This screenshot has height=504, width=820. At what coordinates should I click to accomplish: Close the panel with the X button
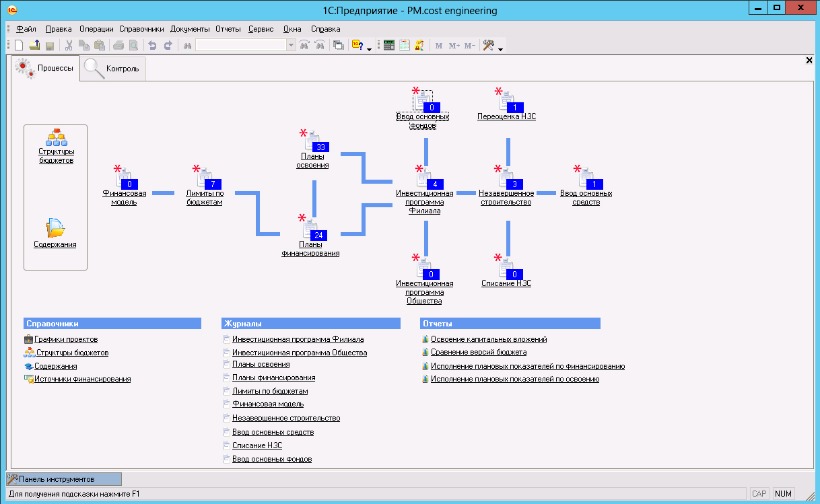(809, 61)
